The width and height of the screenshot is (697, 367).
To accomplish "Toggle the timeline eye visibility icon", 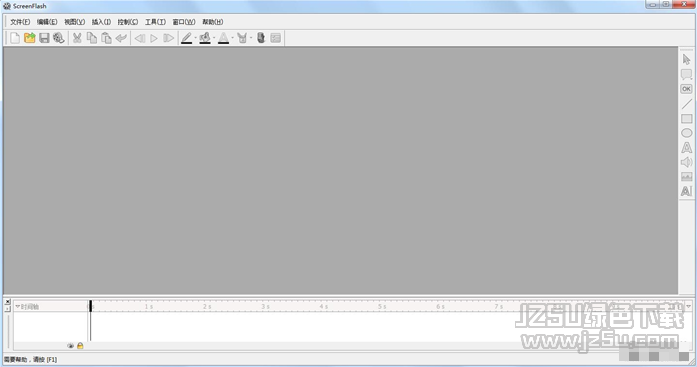I will 70,346.
